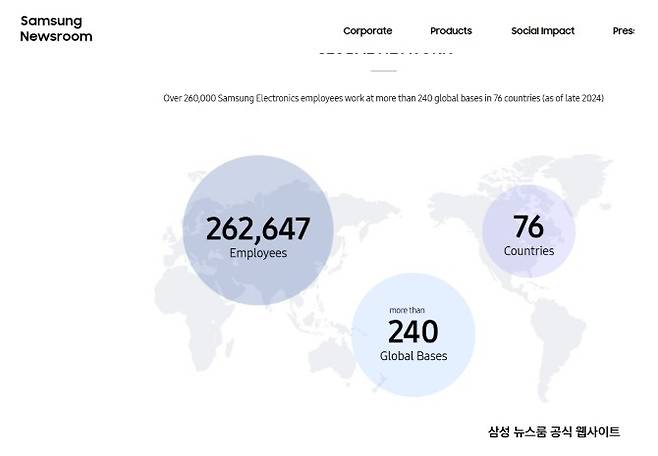Viewport: 658px width, 456px height.
Task: Select the Countries label in purple circle
Action: (x=528, y=251)
